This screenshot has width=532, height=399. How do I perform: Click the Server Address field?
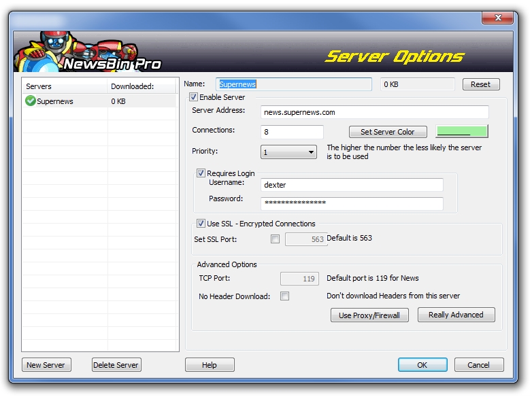coord(375,112)
